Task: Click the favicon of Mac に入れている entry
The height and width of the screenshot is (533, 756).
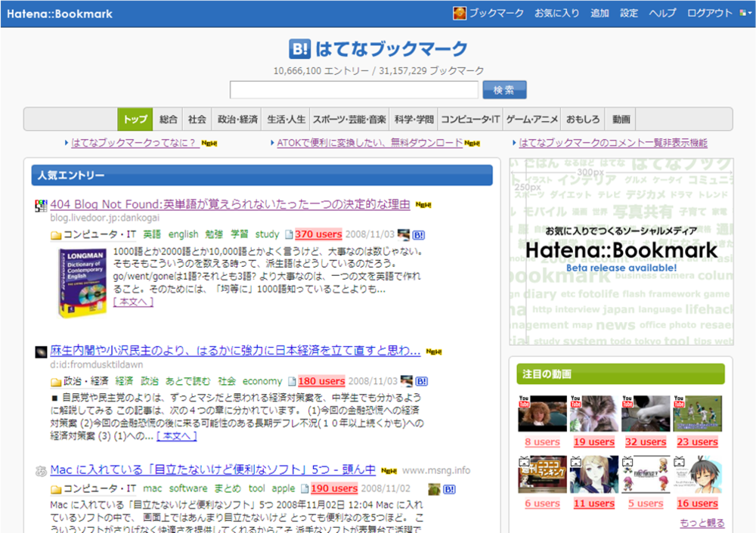Action: (41, 471)
